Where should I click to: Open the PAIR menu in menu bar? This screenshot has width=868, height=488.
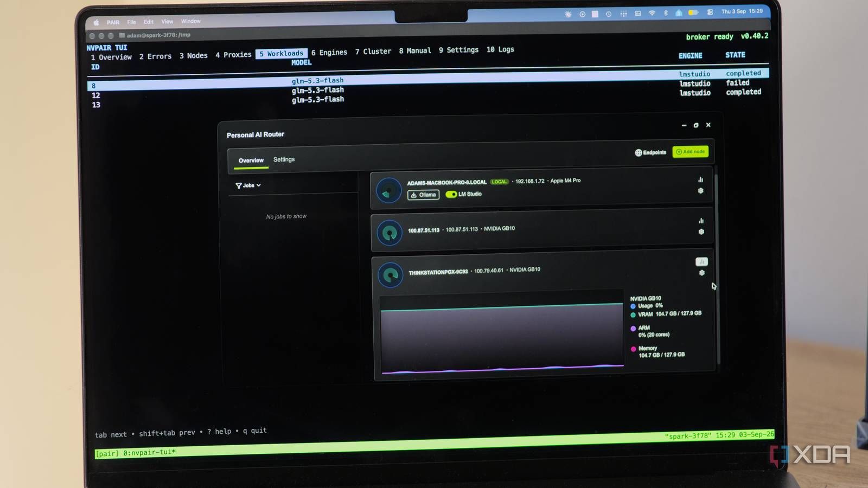tap(113, 23)
